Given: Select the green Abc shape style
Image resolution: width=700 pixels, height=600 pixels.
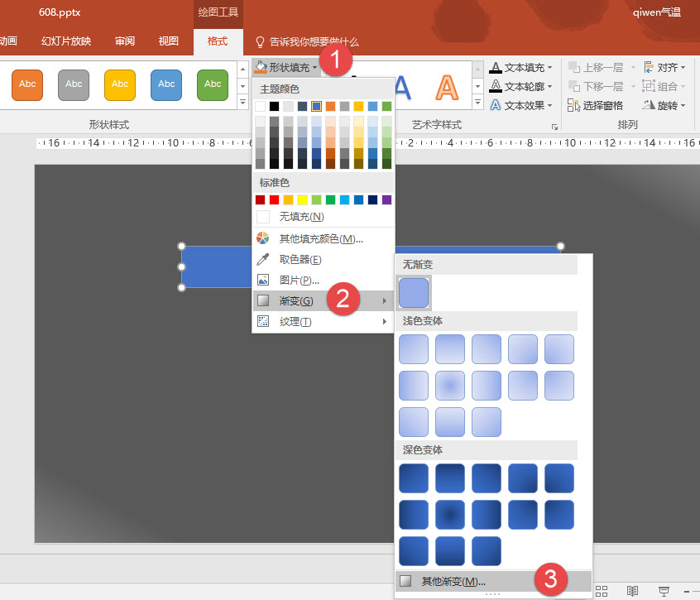Looking at the screenshot, I should pos(213,84).
